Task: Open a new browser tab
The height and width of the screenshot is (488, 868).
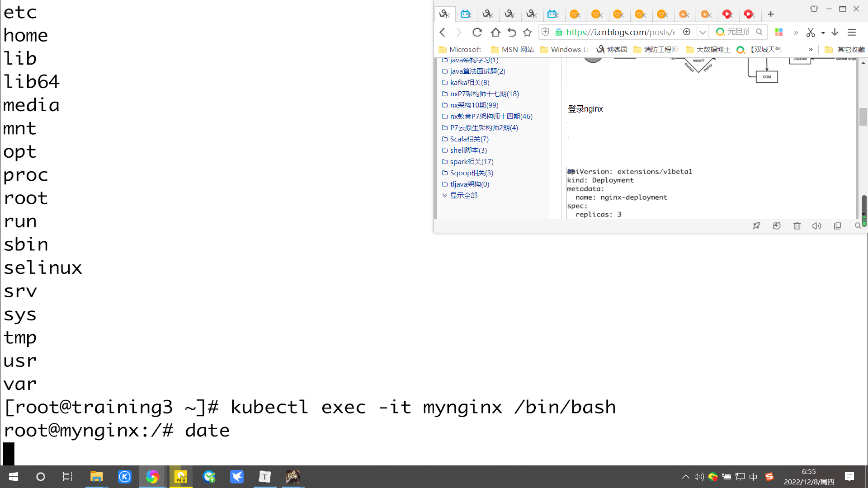Action: click(771, 14)
